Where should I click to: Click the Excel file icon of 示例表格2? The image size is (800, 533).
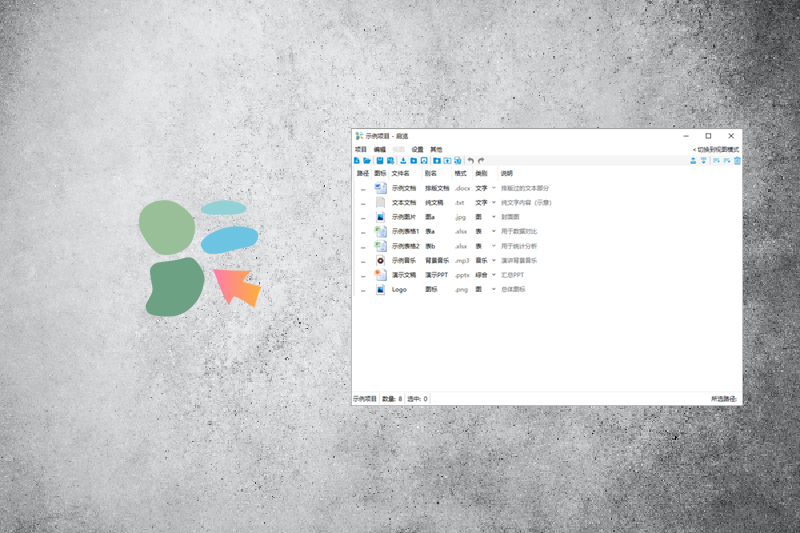[x=381, y=246]
